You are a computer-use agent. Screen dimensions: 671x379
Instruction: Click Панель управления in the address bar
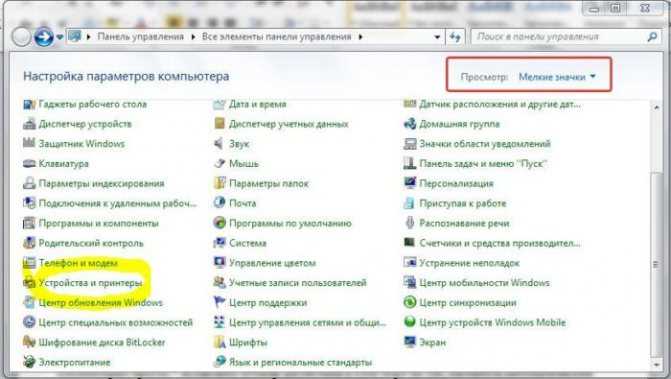(140, 37)
